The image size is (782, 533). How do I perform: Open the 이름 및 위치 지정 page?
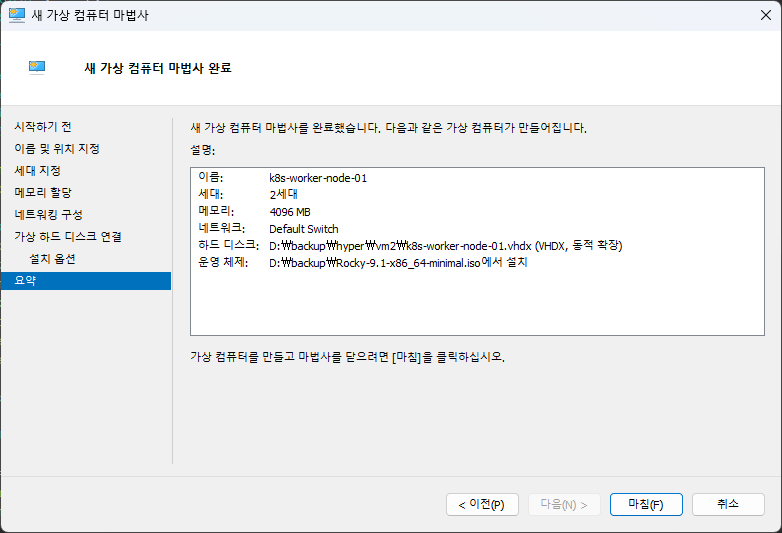[57, 149]
